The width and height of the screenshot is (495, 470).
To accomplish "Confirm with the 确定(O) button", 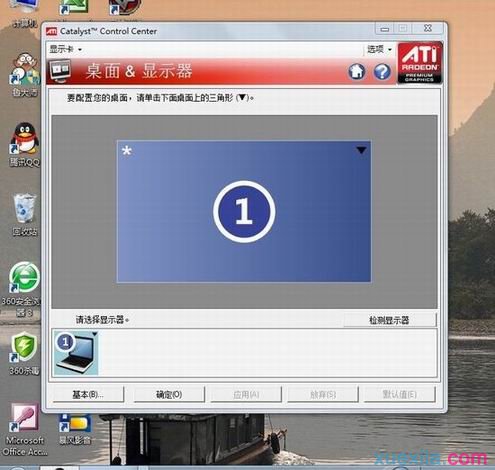I will [x=169, y=395].
